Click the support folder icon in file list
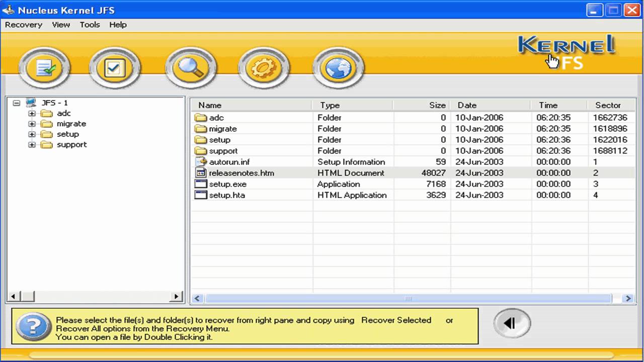Image resolution: width=644 pixels, height=362 pixels. pyautogui.click(x=201, y=151)
